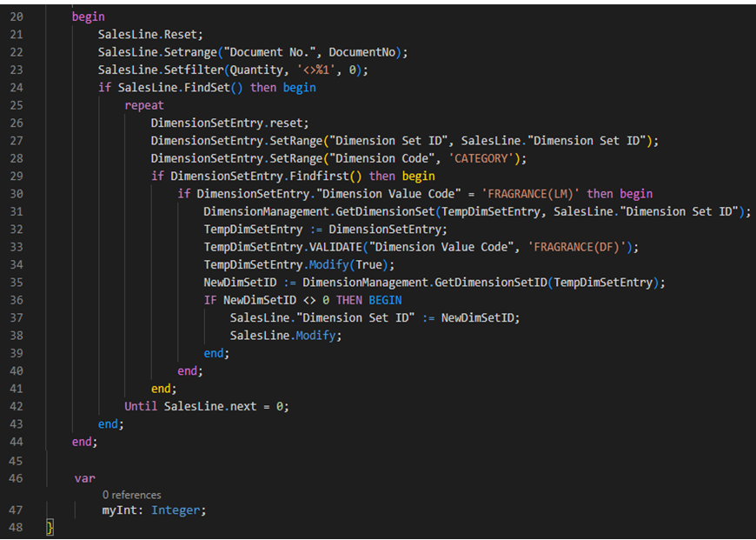Click 'Modify(True)' on line 34

pyautogui.click(x=348, y=264)
